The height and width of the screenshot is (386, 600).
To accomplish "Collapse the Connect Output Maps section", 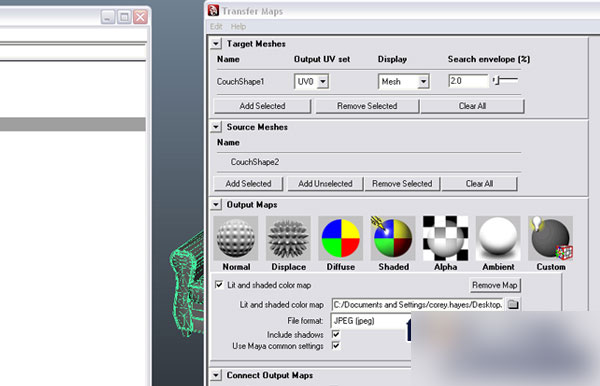I will click(216, 375).
